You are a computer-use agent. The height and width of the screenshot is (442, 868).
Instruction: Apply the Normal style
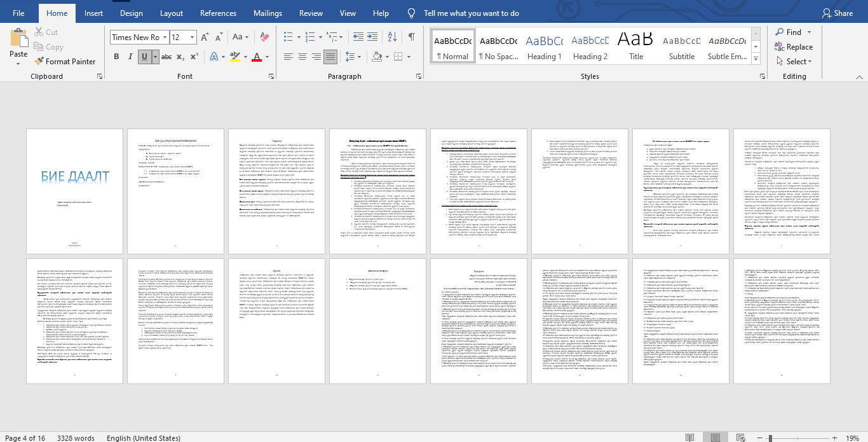pos(453,46)
